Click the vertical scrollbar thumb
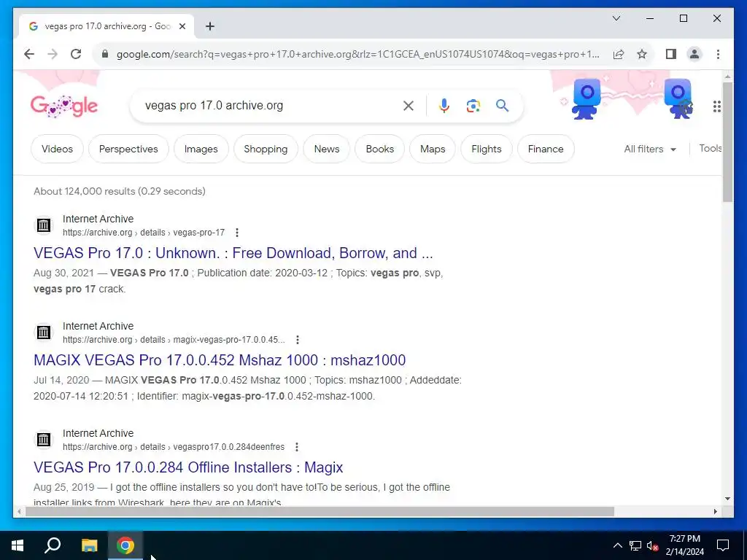This screenshot has width=747, height=560. [x=727, y=142]
